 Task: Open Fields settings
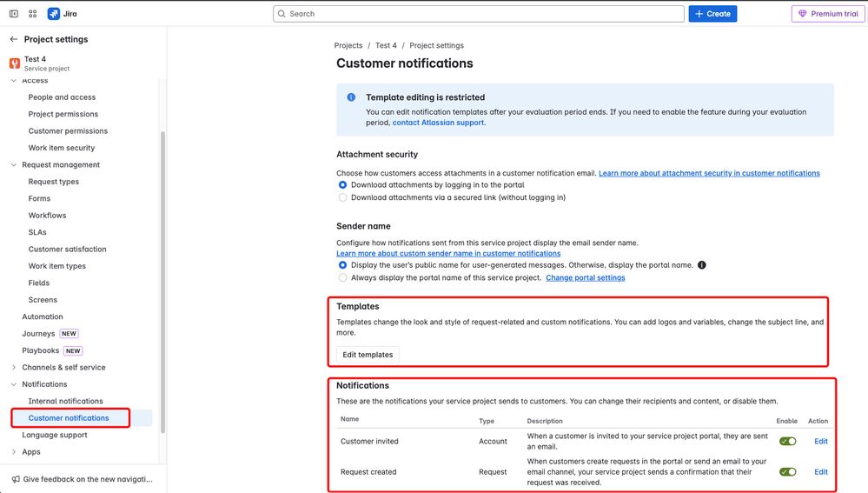coord(39,283)
